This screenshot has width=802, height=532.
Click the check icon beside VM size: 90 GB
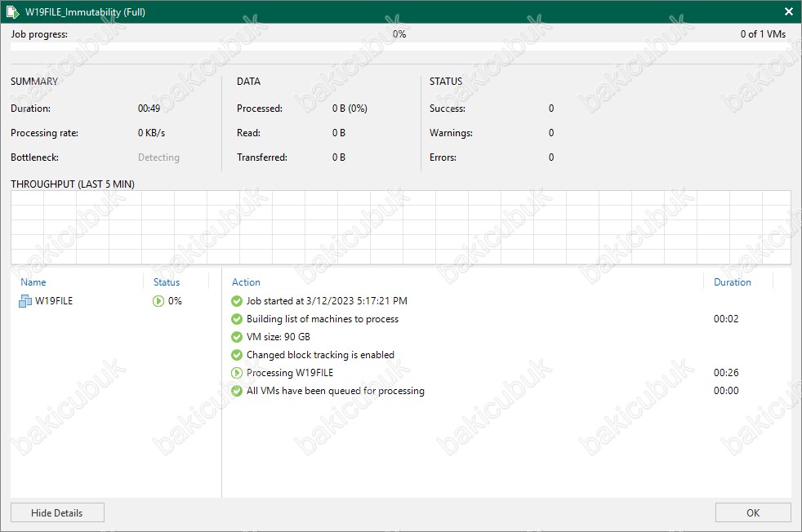coord(237,337)
